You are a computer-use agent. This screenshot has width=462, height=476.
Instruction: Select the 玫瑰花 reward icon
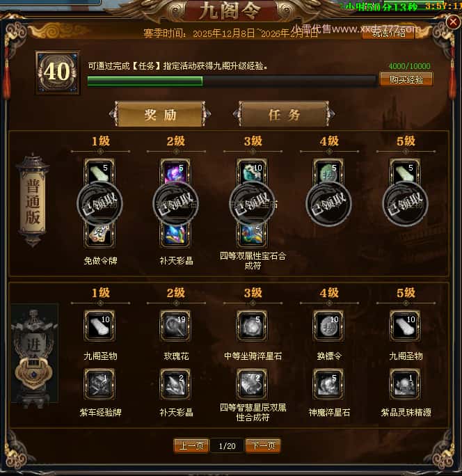[176, 326]
